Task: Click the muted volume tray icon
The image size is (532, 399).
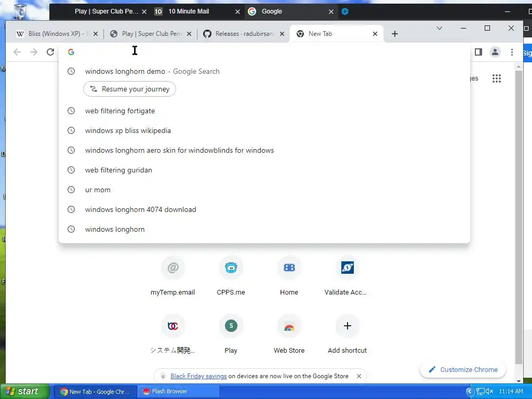Action: pos(489,392)
